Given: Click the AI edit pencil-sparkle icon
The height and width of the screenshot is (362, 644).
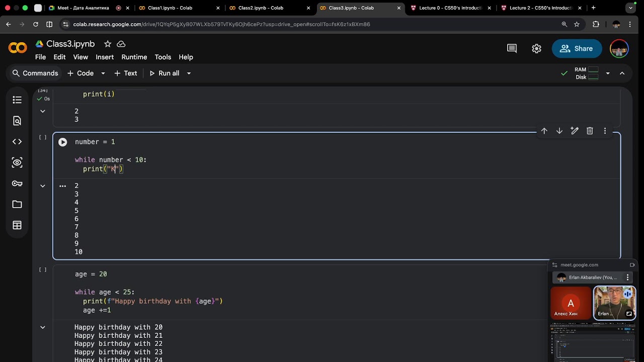Looking at the screenshot, I should [575, 131].
